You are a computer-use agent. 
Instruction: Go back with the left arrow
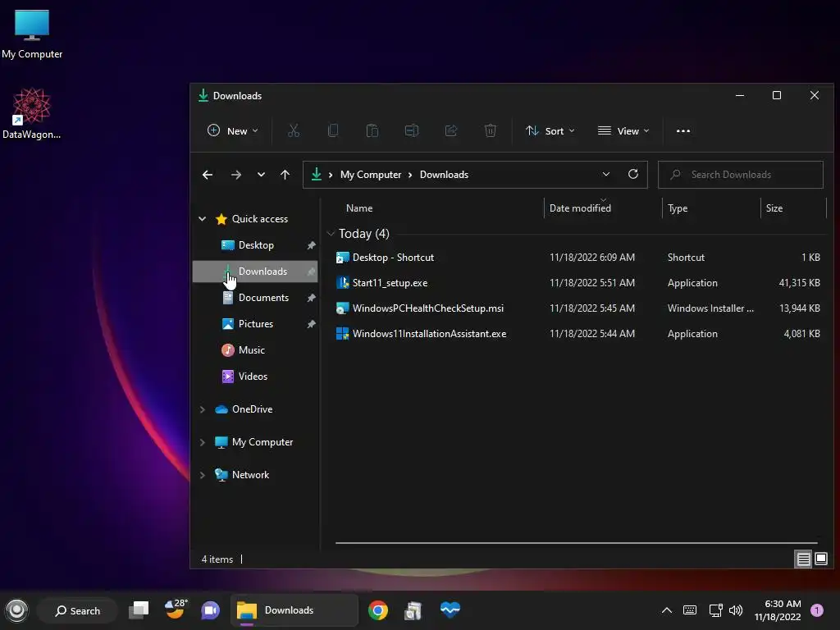pos(208,175)
